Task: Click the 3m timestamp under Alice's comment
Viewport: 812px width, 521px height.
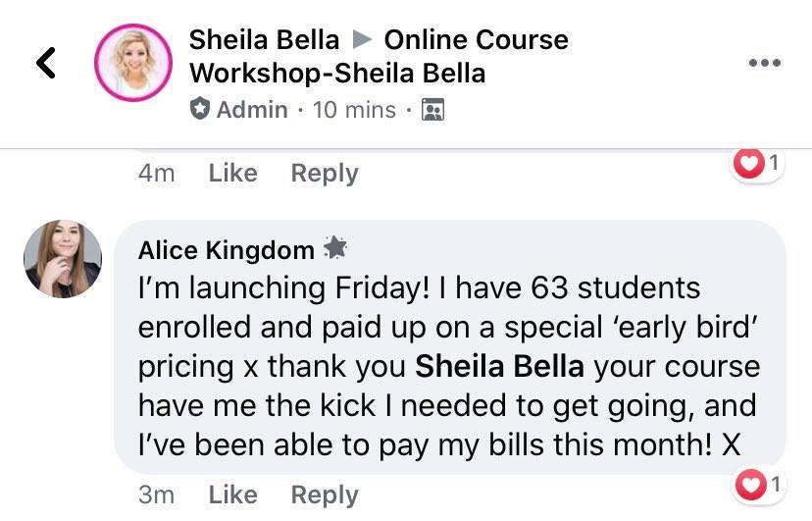Action: (156, 495)
